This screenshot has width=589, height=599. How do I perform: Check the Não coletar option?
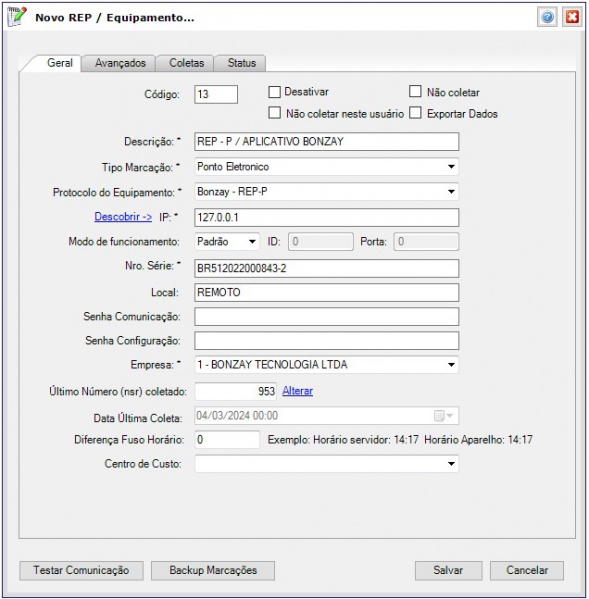(x=415, y=92)
